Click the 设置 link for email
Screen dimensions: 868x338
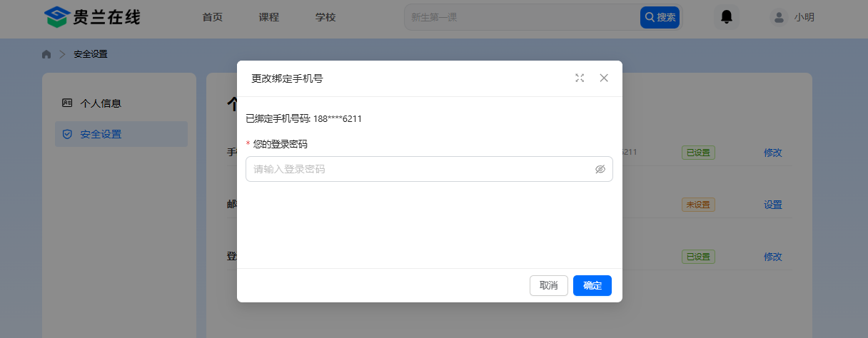[772, 205]
